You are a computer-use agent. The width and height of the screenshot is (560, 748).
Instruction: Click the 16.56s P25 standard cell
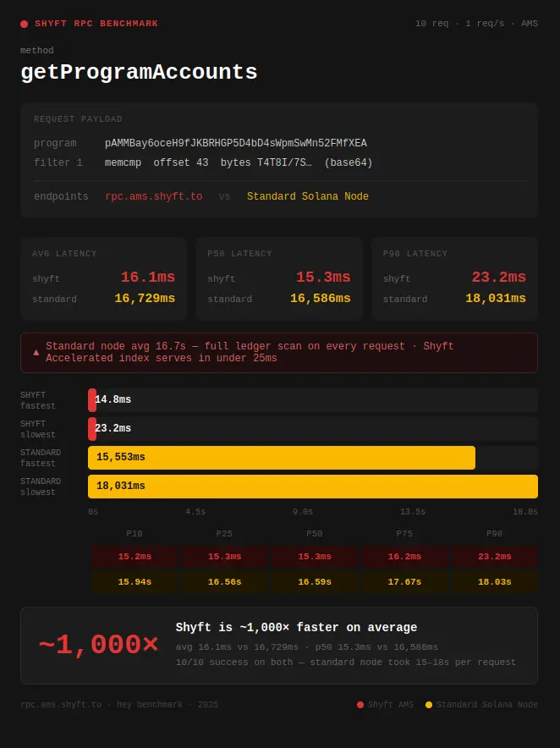[x=224, y=581]
